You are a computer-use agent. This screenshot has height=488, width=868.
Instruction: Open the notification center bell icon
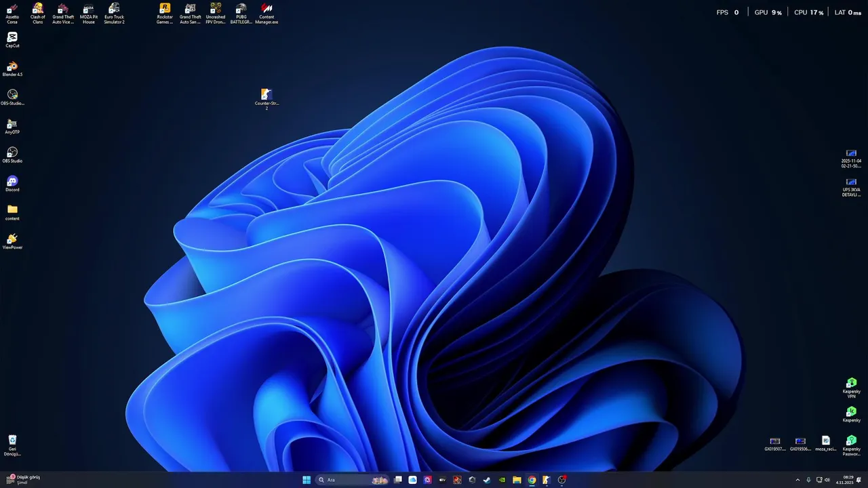tap(859, 480)
